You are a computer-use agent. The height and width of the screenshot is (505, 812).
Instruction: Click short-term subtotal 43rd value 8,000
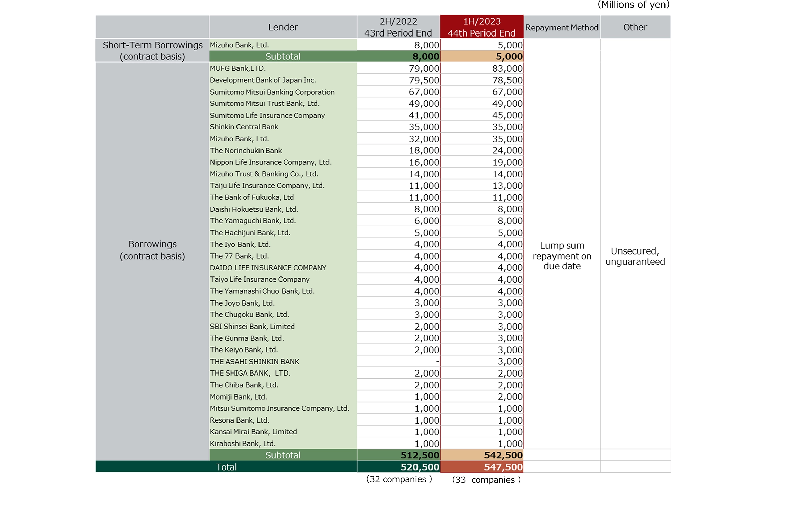[x=426, y=56]
